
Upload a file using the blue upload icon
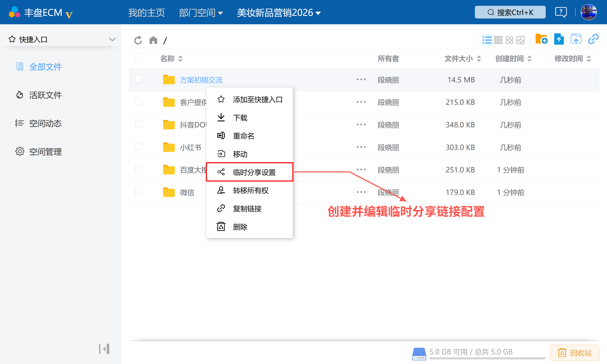(559, 39)
